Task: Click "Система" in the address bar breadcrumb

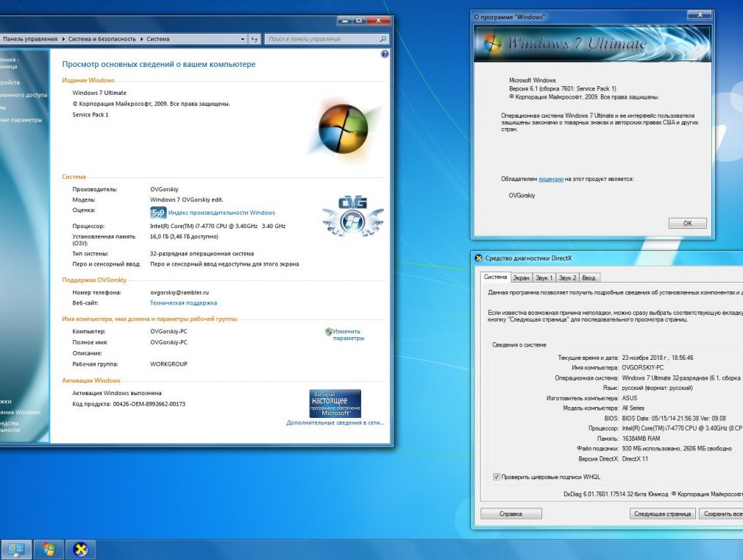Action: click(x=157, y=39)
